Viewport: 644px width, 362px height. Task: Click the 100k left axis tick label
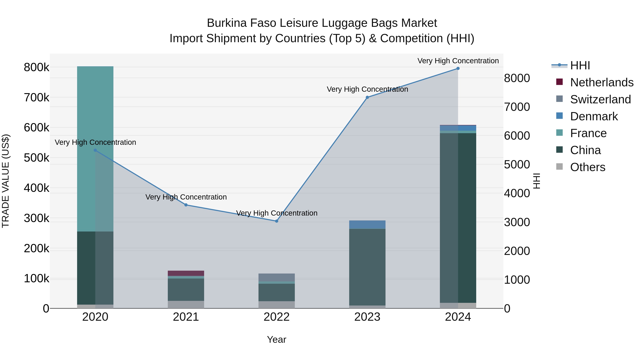[x=36, y=279]
